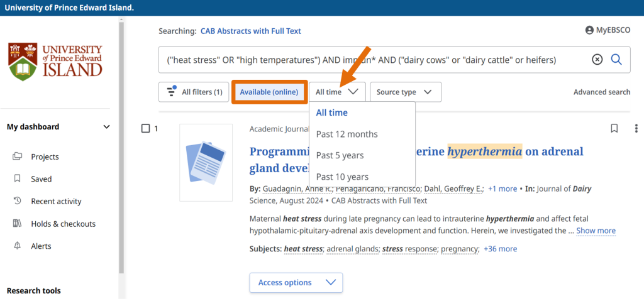Select Past 5 years option
This screenshot has width=644, height=301.
click(x=340, y=155)
